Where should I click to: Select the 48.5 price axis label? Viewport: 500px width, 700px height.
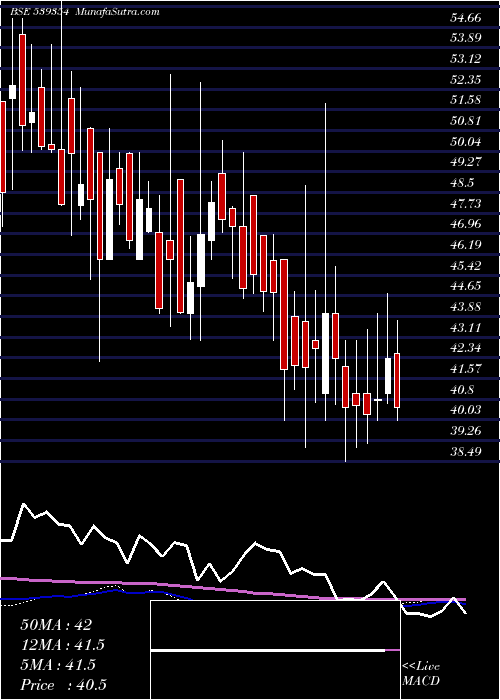(462, 183)
